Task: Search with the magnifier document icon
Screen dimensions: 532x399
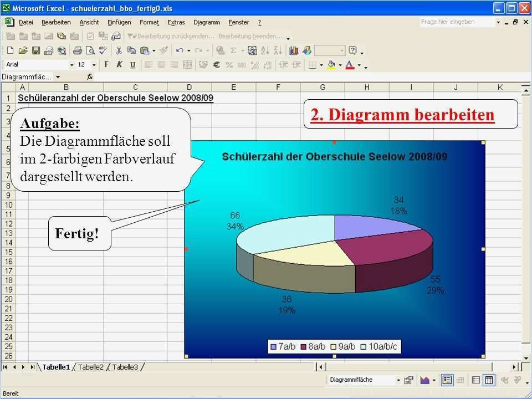Action: (62, 50)
